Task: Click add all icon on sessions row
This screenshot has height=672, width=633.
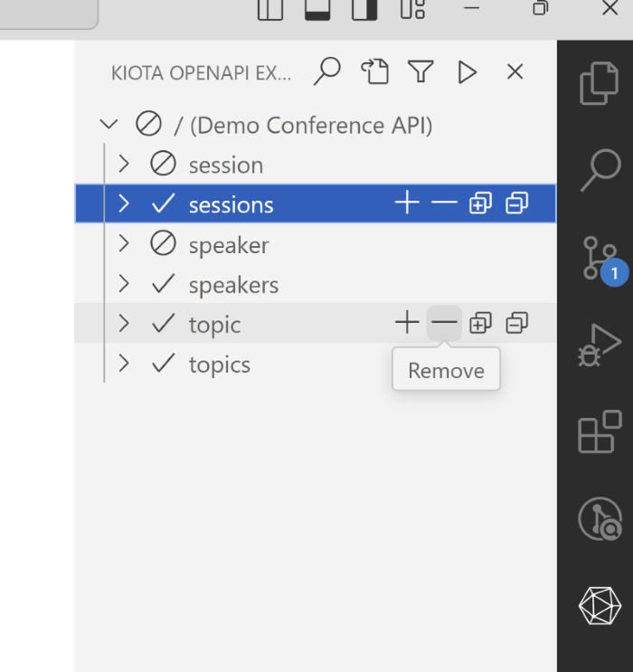Action: (x=480, y=203)
